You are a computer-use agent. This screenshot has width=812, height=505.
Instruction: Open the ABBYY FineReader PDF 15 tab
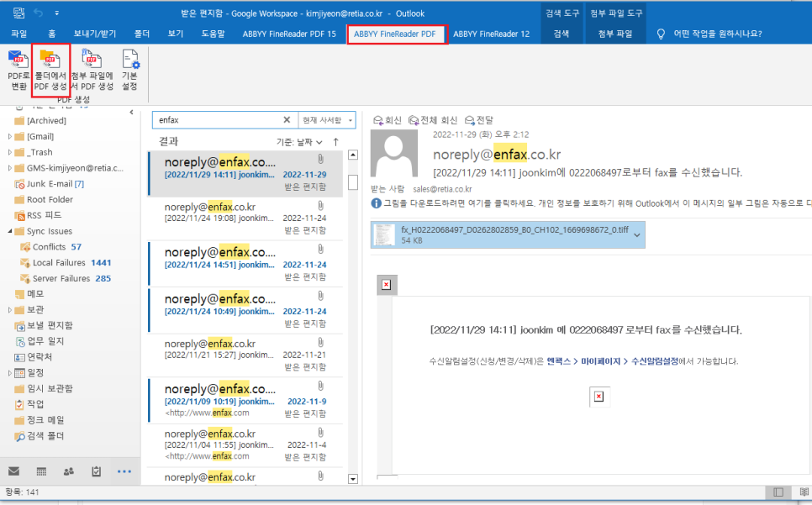(289, 34)
